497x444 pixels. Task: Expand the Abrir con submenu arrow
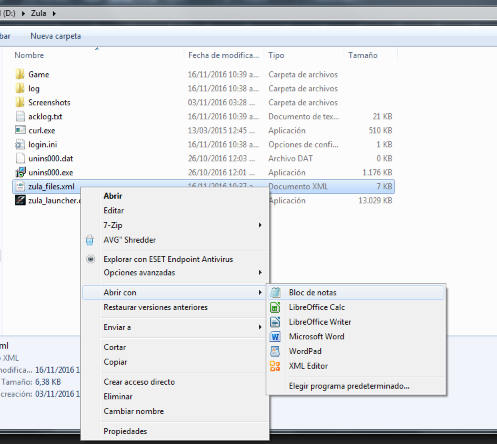click(x=260, y=293)
